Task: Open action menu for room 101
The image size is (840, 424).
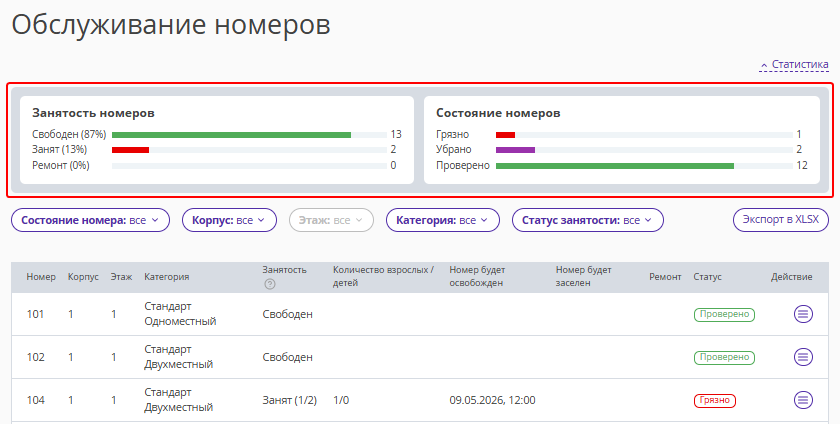Action: tap(803, 314)
